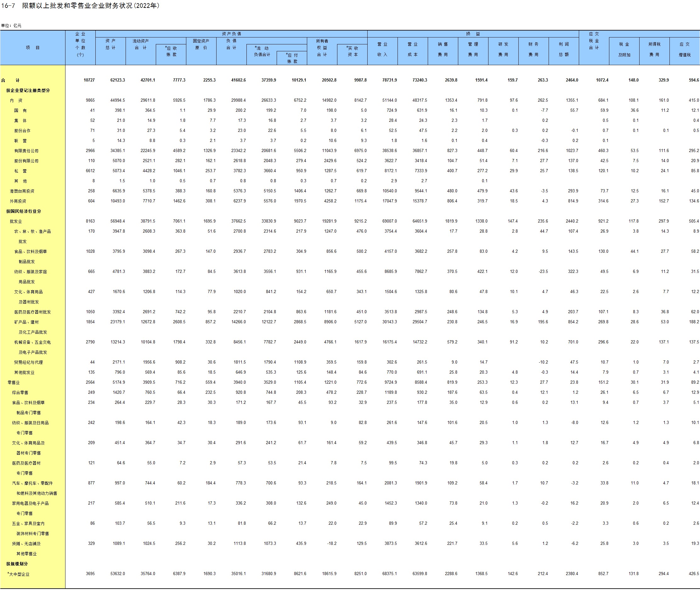
Task: Select the 医药及医疗器材批发 row label
Action: click(x=32, y=312)
